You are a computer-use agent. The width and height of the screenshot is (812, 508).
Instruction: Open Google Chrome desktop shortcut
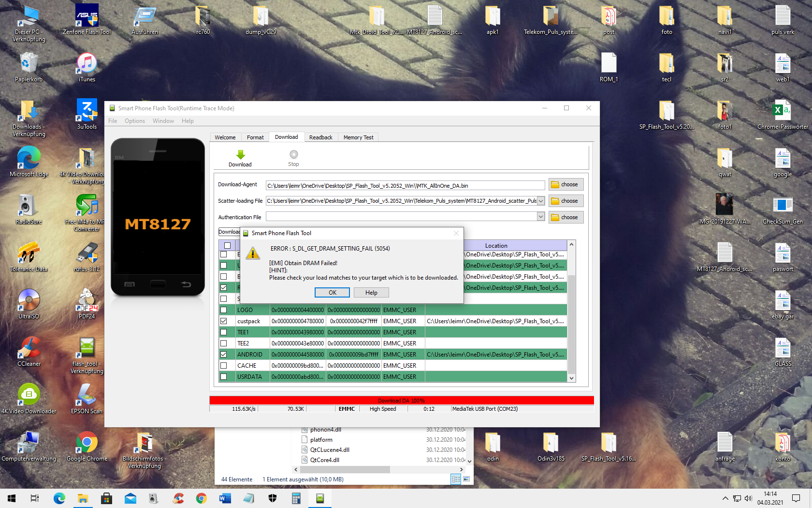pyautogui.click(x=87, y=446)
